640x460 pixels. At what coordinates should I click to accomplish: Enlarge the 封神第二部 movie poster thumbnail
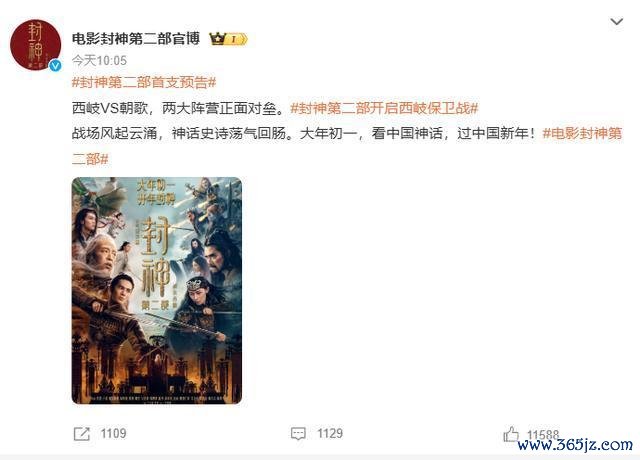tap(157, 291)
